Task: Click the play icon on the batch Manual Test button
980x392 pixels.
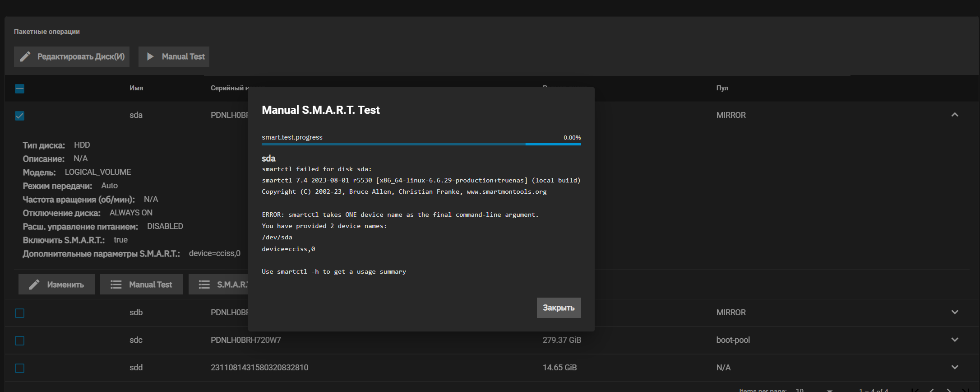Action: pyautogui.click(x=151, y=56)
